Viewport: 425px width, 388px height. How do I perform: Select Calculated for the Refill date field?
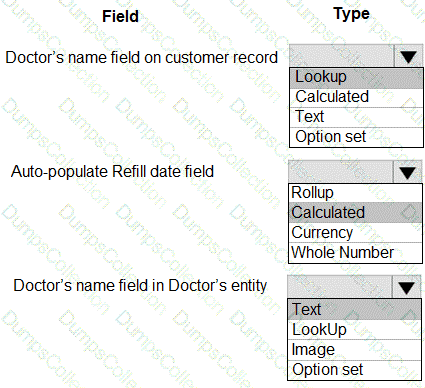(x=355, y=213)
